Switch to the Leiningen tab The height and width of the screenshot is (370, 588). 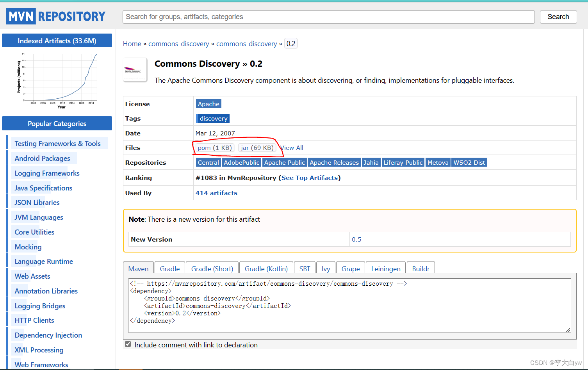(x=386, y=269)
